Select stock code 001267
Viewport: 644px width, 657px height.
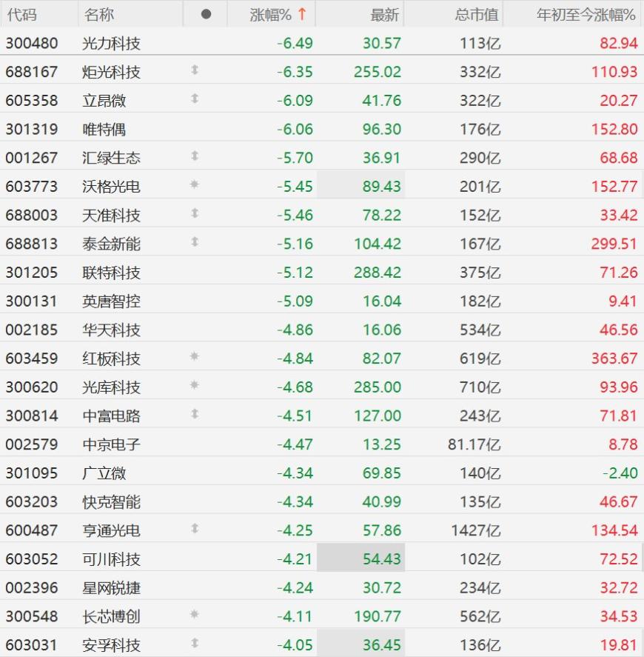[31, 158]
